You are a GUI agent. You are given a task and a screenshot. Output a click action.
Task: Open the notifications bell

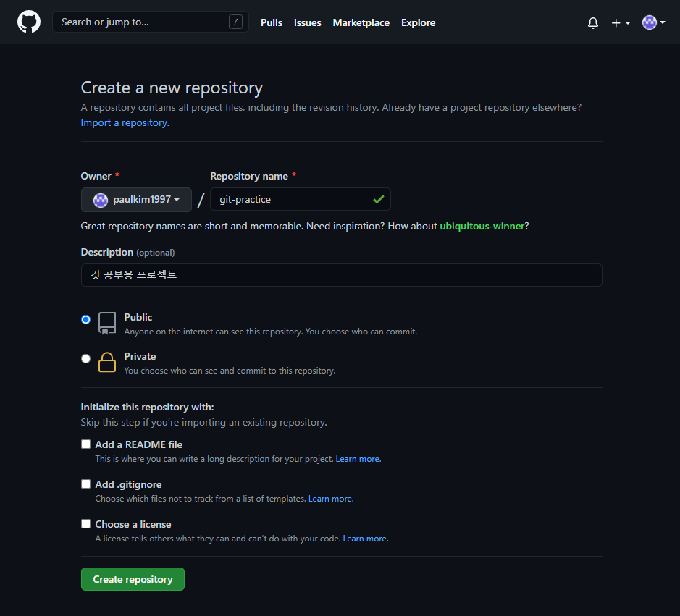[x=593, y=22]
